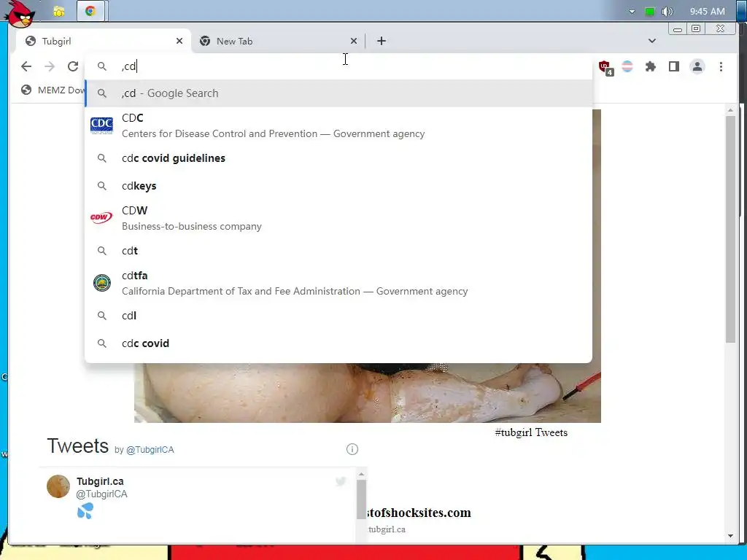Click the Tubgirl.ca profile avatar
The height and width of the screenshot is (560, 747).
(58, 486)
